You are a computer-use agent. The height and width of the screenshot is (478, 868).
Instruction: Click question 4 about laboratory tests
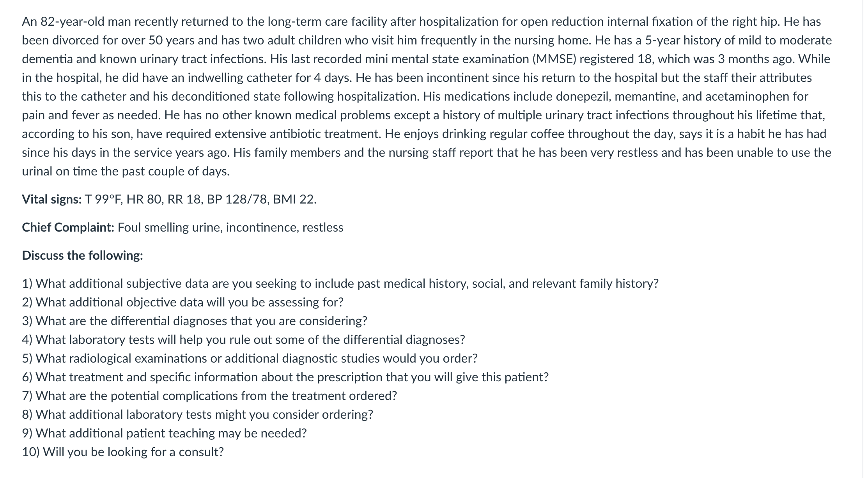point(243,340)
